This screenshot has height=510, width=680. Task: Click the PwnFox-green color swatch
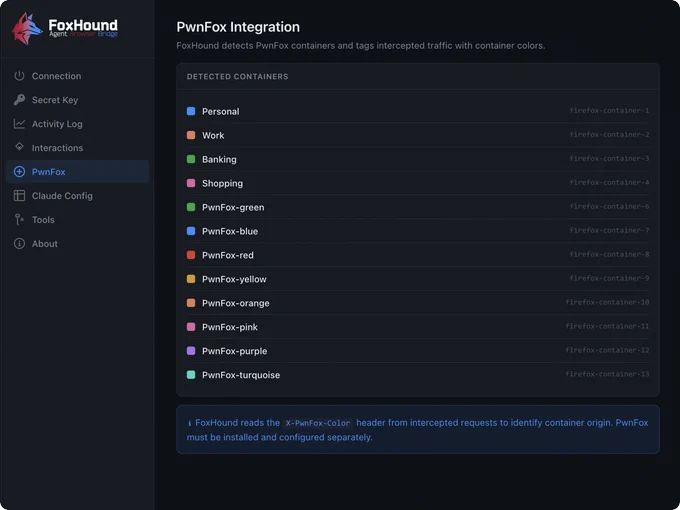coord(191,207)
